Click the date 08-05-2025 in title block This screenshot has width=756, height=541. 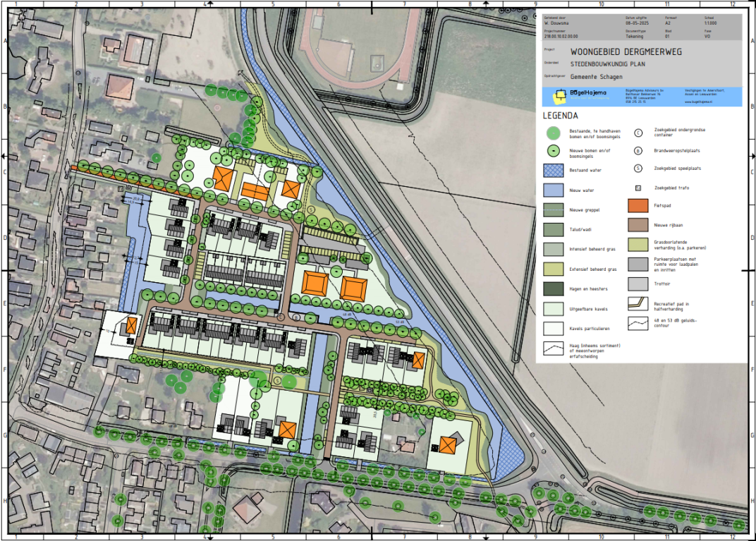pos(635,23)
